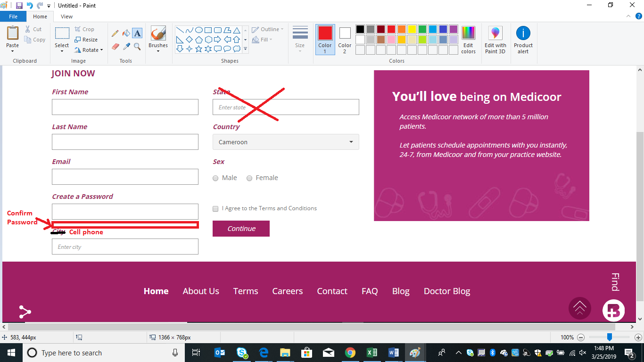This screenshot has height=362, width=644.
Task: Choose the Five-point star shape
Action: (x=198, y=49)
